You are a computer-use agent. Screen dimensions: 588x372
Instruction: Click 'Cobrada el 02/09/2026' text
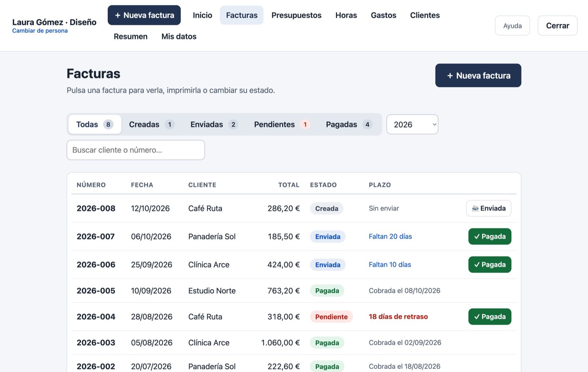tap(405, 343)
